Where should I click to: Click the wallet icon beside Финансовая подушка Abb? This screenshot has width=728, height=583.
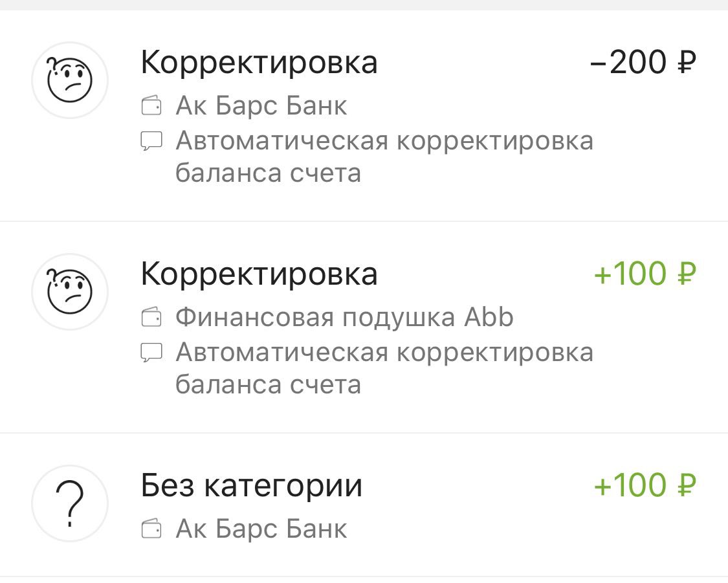tap(151, 318)
